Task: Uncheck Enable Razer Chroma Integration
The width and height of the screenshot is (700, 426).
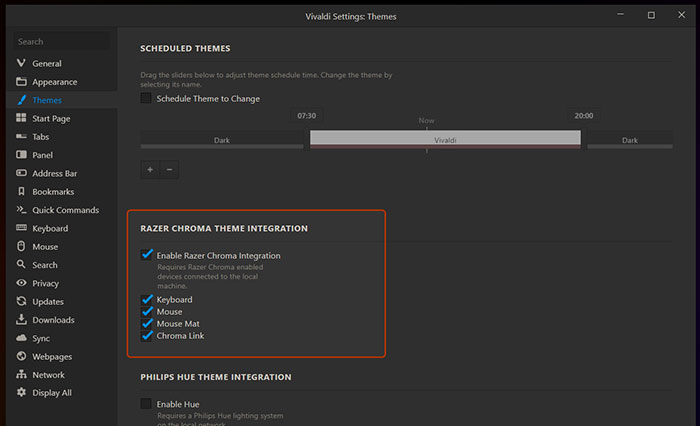Action: (146, 255)
